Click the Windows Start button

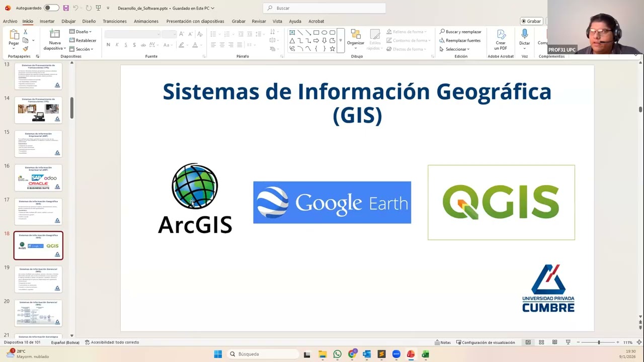(x=218, y=354)
